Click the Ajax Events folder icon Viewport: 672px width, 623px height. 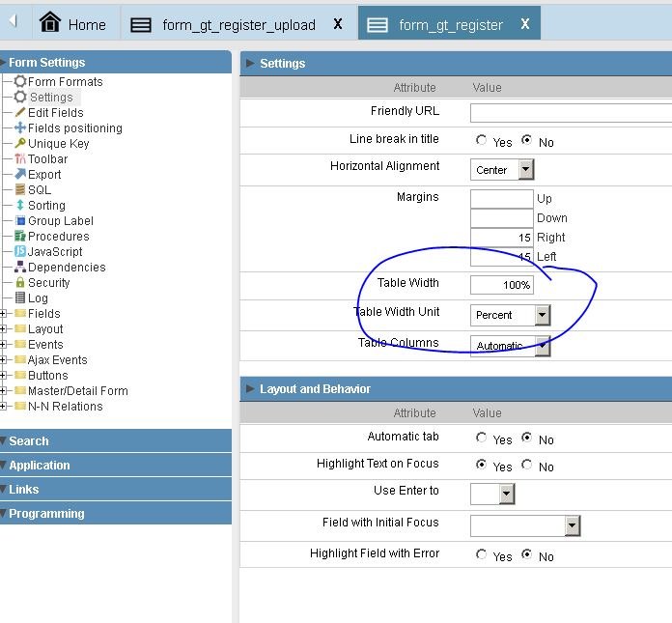pyautogui.click(x=20, y=359)
